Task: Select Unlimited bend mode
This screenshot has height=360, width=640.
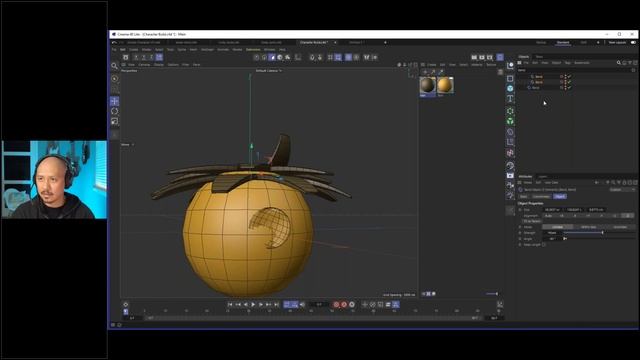Action: click(620, 227)
